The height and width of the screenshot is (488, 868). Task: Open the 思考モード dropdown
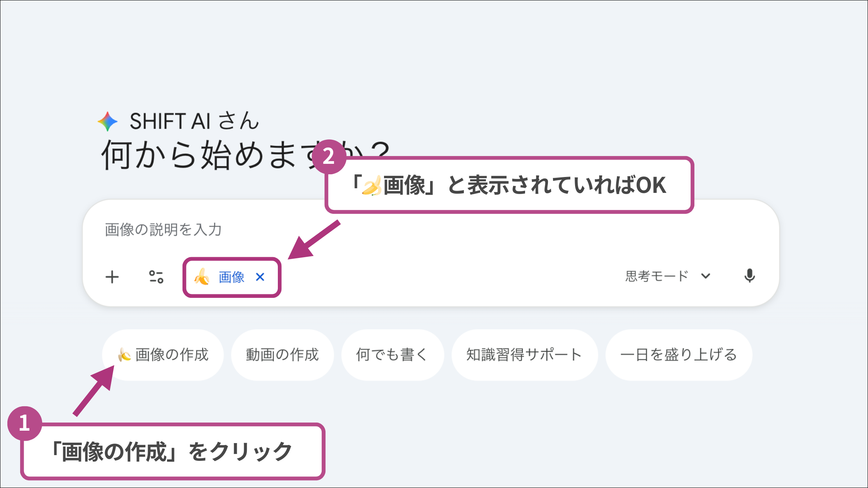[x=656, y=276]
